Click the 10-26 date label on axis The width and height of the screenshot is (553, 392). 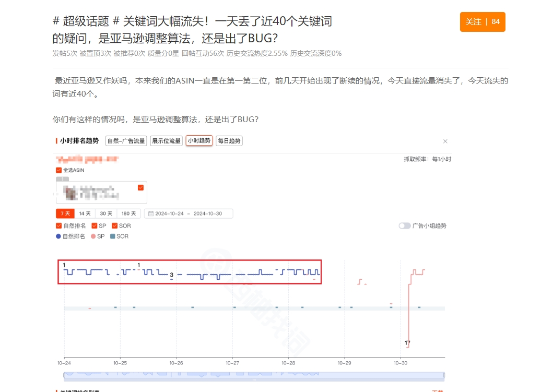pyautogui.click(x=176, y=363)
